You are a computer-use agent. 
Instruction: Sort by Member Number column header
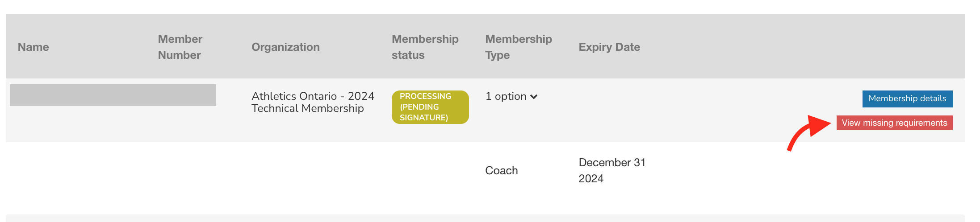[180, 47]
